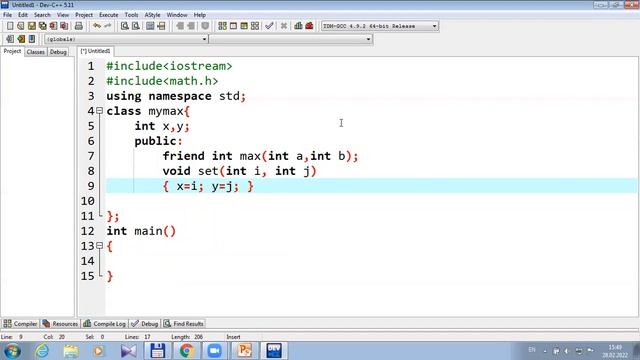
Task: Open the Help menu
Action: pos(200,15)
